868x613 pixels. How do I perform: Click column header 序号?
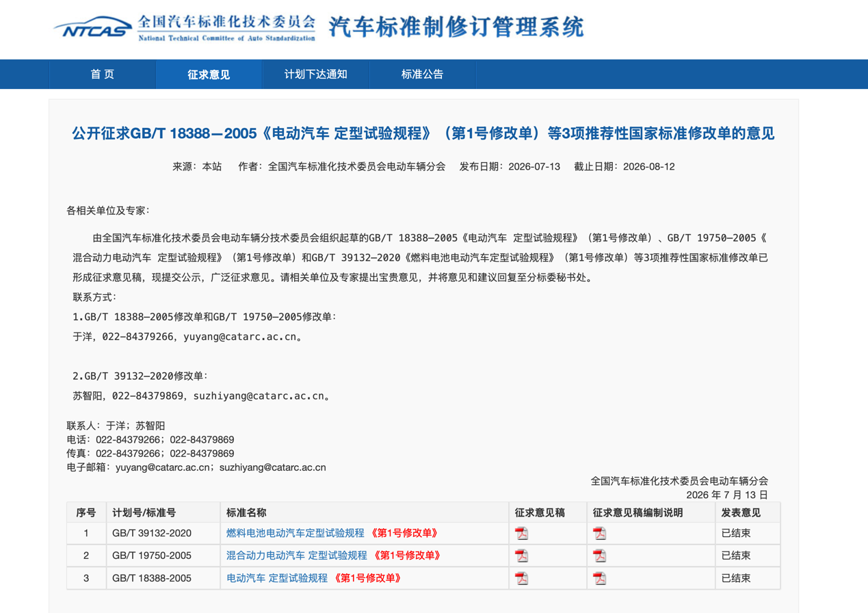86,512
